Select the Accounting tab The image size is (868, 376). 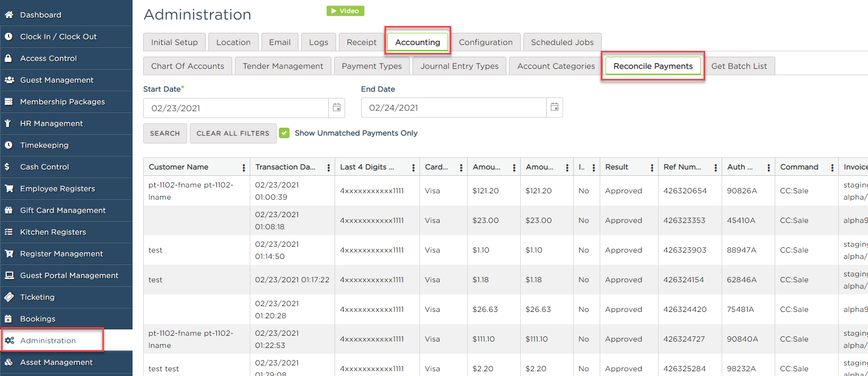[x=418, y=42]
